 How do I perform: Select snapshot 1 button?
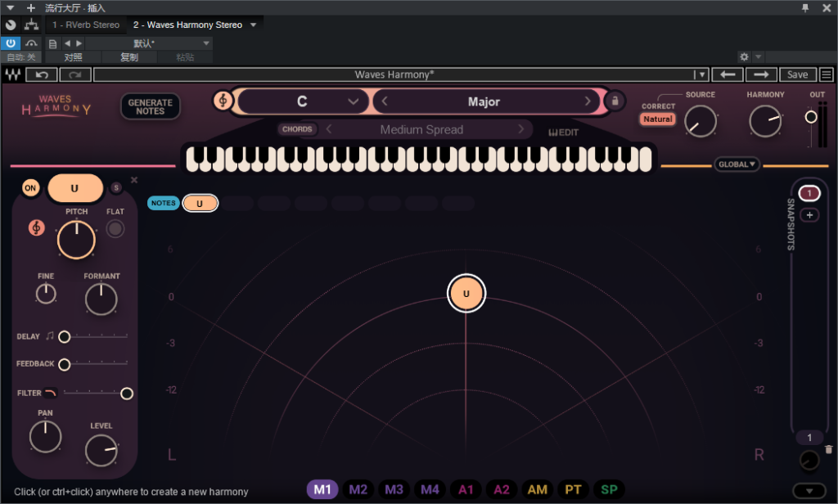click(x=809, y=193)
